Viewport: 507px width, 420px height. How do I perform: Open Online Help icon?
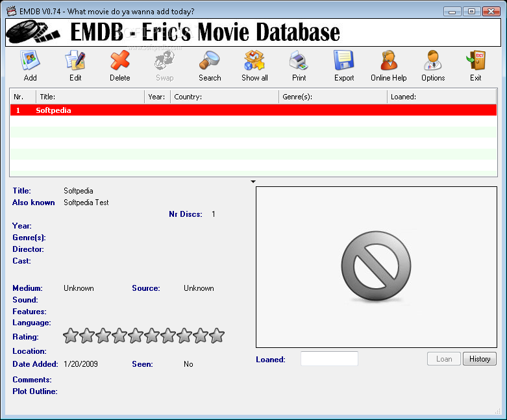[x=389, y=60]
